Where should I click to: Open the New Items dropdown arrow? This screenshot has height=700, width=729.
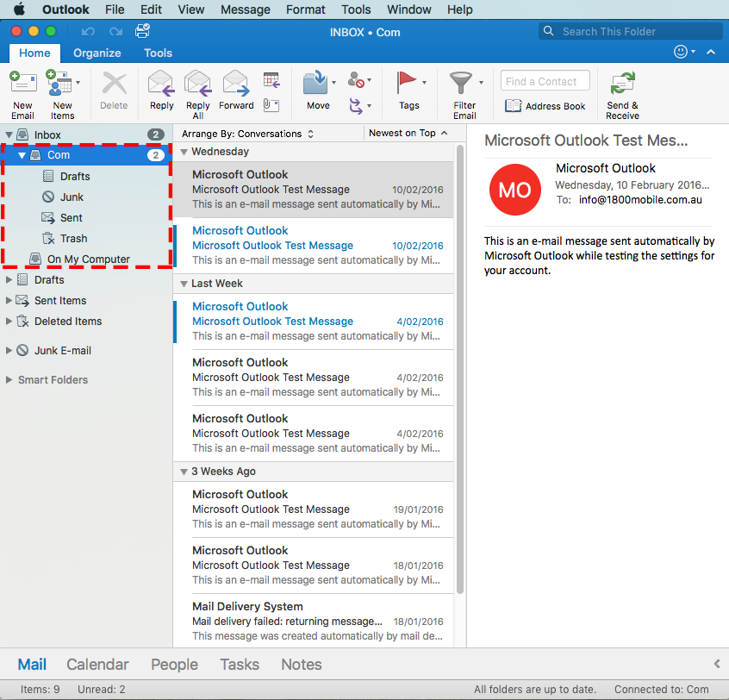click(78, 83)
